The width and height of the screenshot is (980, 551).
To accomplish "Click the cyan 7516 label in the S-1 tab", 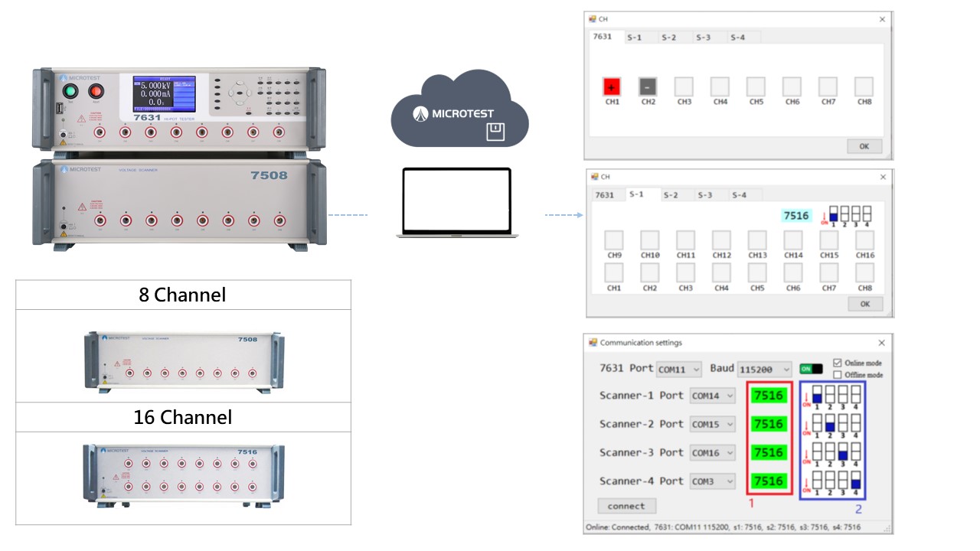I will pyautogui.click(x=796, y=216).
